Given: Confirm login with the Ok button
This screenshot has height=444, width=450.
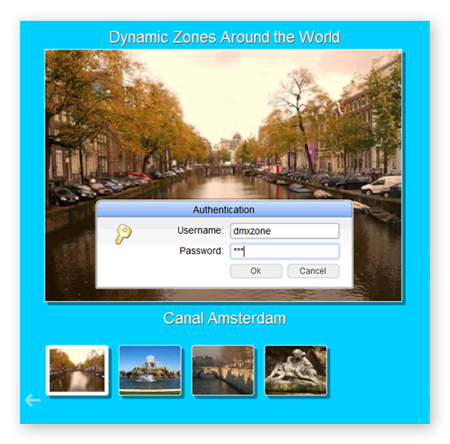Looking at the screenshot, I should (x=256, y=271).
